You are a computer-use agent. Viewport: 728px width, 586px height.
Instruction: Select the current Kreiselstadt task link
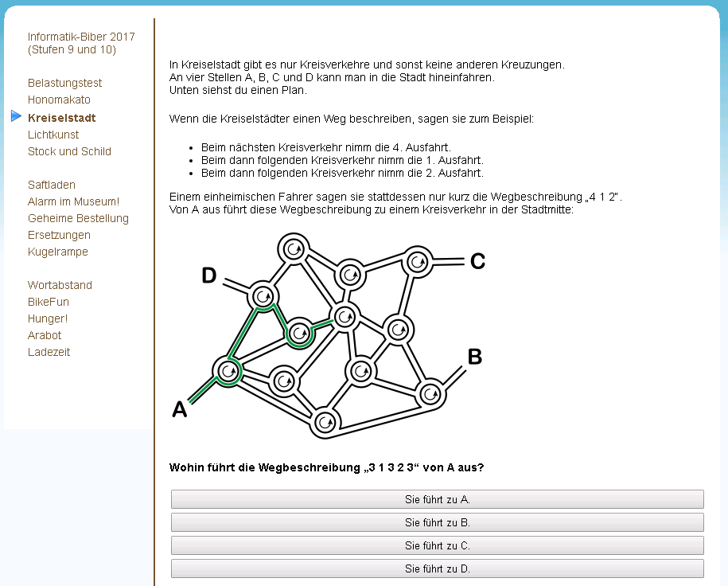point(62,118)
